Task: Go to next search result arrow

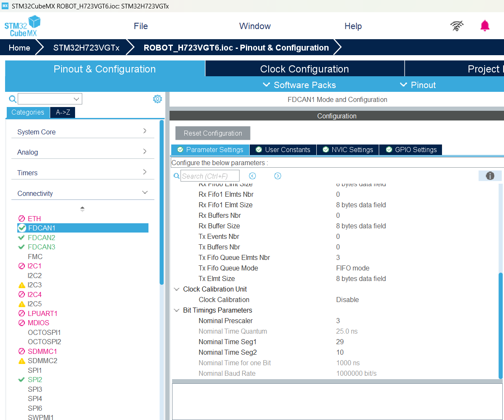Action: tap(278, 176)
